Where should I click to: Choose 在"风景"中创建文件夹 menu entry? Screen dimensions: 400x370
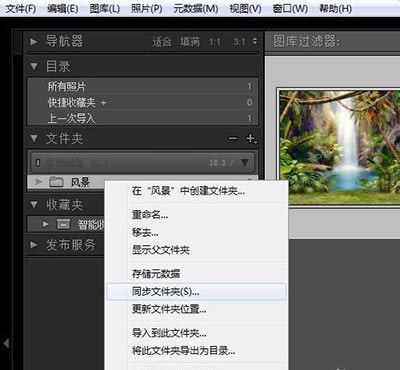point(188,191)
